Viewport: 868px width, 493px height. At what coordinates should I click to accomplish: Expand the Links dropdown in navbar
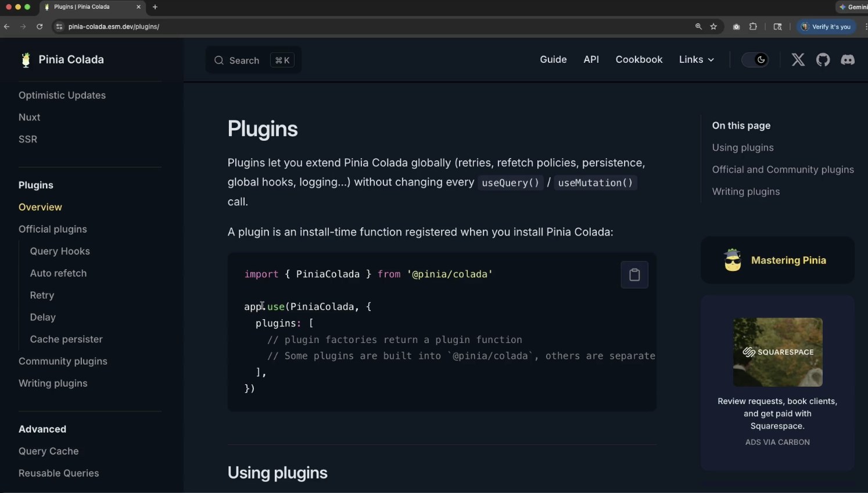(x=697, y=60)
